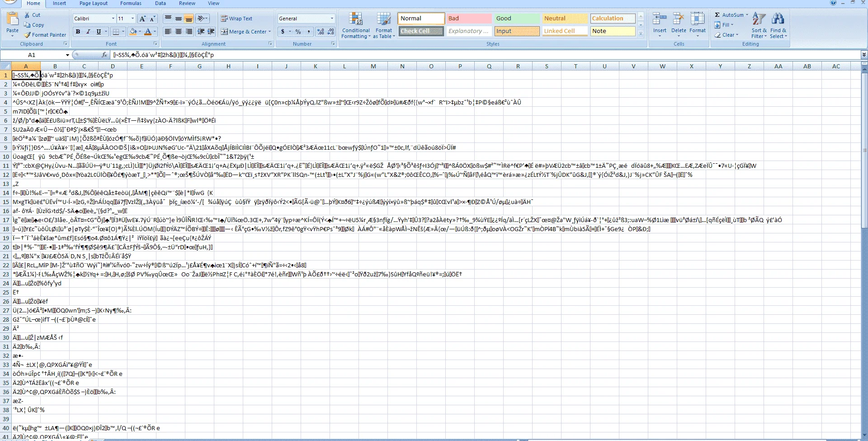This screenshot has height=441, width=868.
Task: Open Sort & Filter options
Action: point(759,25)
